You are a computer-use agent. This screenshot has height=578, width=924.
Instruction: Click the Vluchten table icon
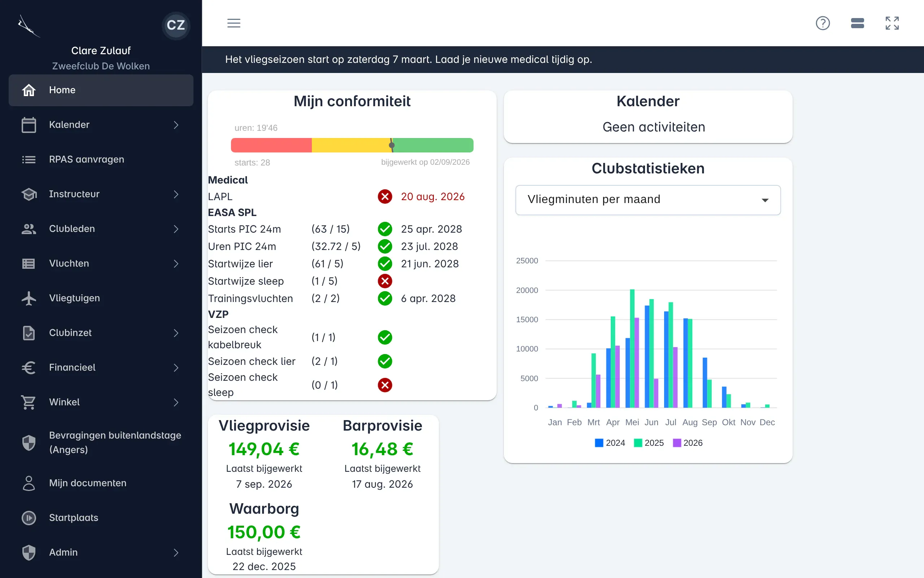(29, 263)
